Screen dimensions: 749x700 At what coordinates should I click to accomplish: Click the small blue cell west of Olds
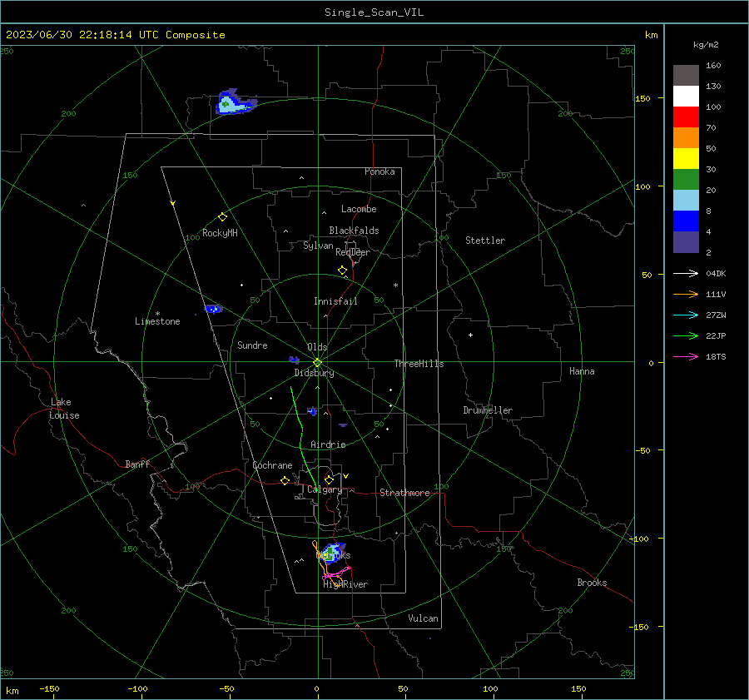295,360
